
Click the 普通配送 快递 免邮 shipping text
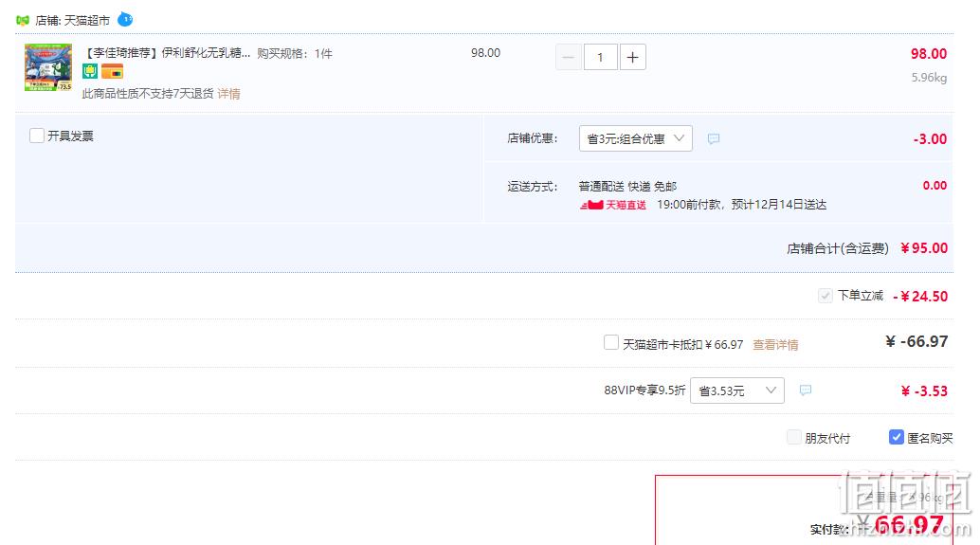627,187
